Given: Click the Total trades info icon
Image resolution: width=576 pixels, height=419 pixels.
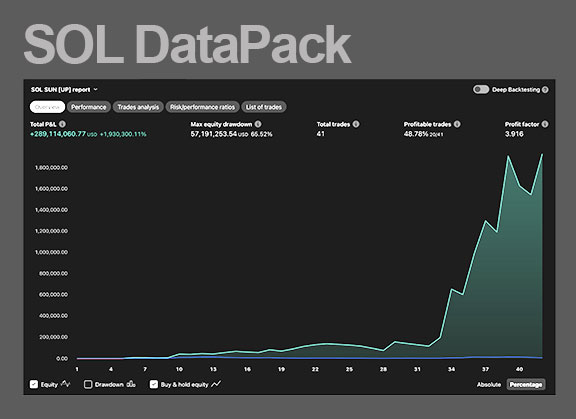Looking at the screenshot, I should (x=356, y=124).
